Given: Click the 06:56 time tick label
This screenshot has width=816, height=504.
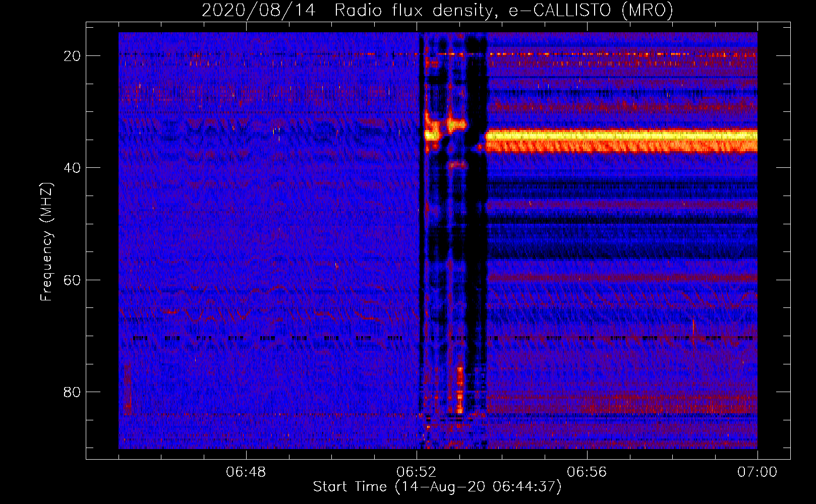Looking at the screenshot, I should [x=587, y=472].
